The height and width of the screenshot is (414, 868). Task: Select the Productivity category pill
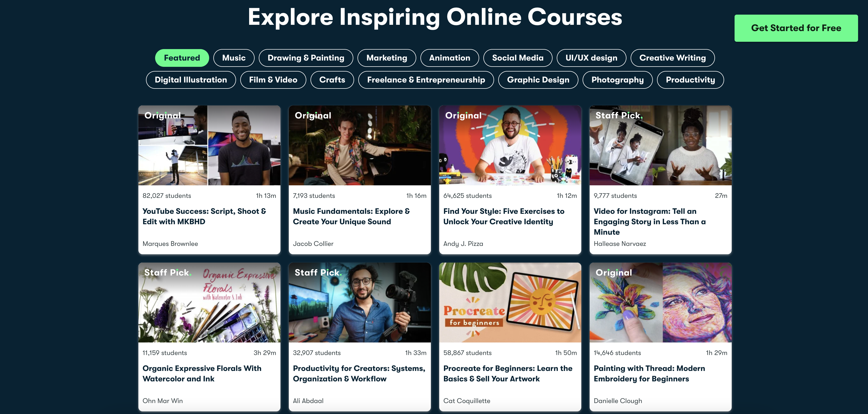(x=690, y=80)
